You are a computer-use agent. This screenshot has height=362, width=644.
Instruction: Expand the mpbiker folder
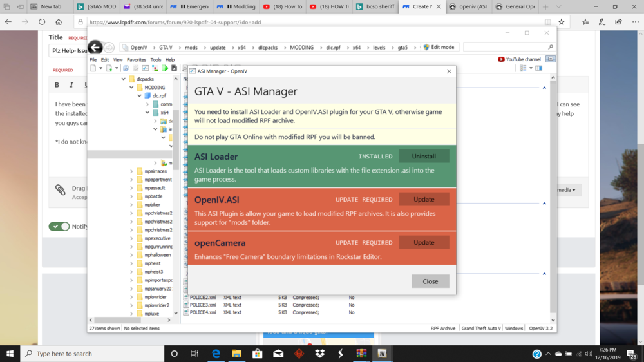[x=131, y=205]
